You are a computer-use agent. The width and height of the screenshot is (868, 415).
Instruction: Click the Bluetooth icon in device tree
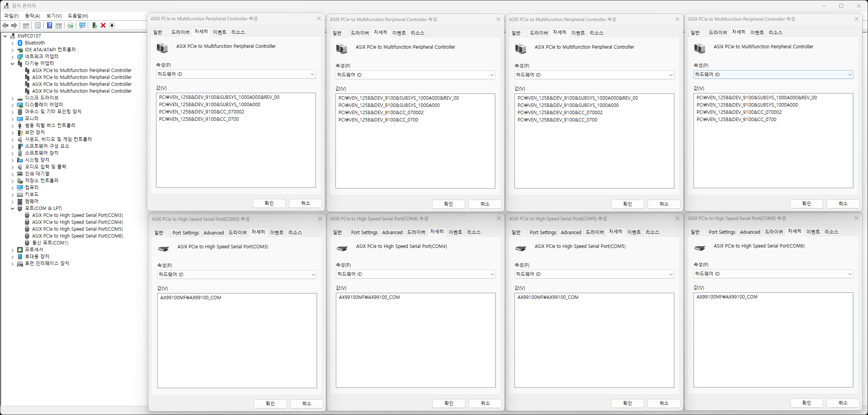[x=20, y=43]
